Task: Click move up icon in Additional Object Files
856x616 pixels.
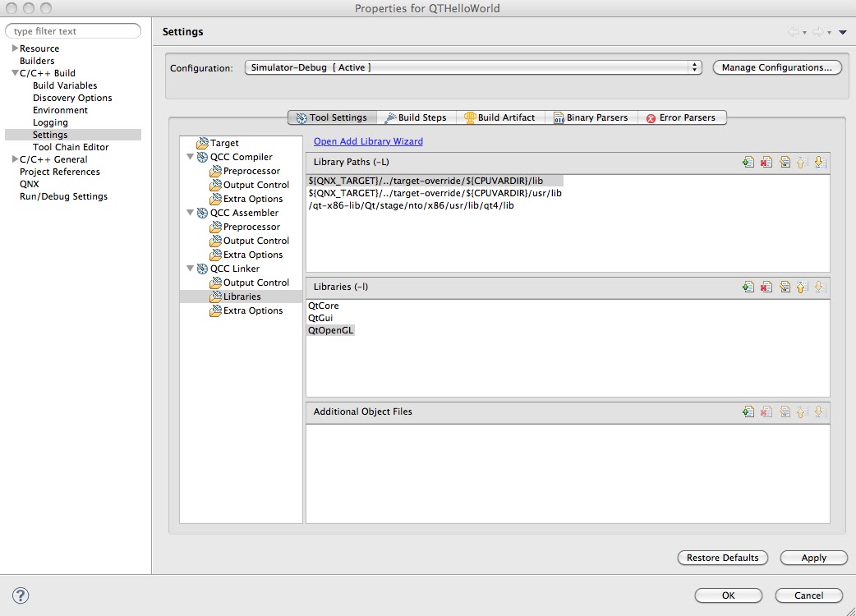Action: pyautogui.click(x=802, y=412)
